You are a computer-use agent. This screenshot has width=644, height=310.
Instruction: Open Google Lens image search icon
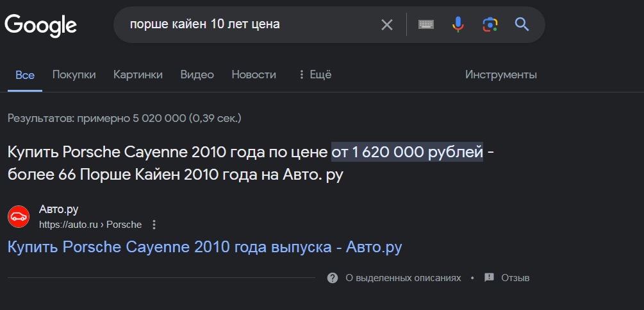pos(490,24)
